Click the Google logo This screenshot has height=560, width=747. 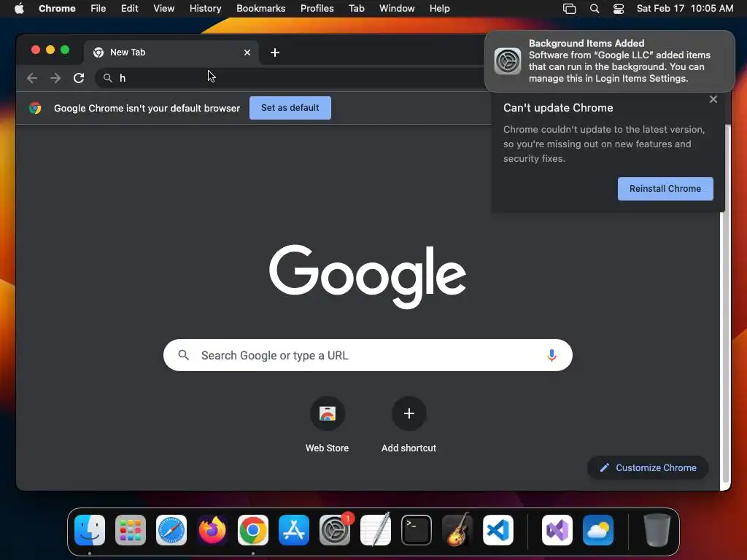368,276
